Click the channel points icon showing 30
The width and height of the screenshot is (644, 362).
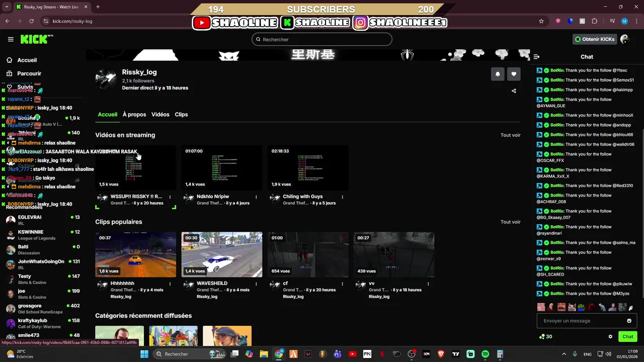[545, 337]
